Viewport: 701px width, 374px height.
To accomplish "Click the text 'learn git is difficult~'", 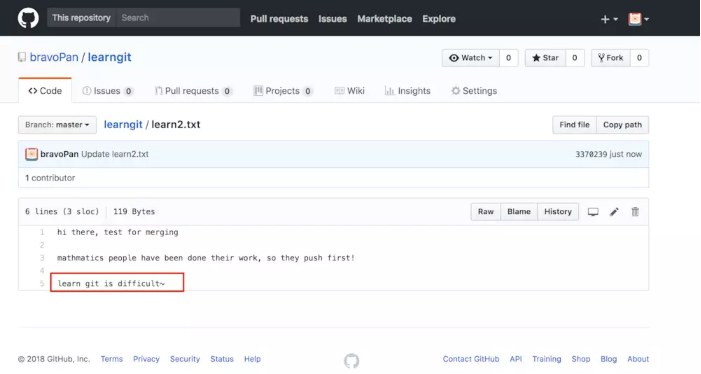I will pos(111,283).
